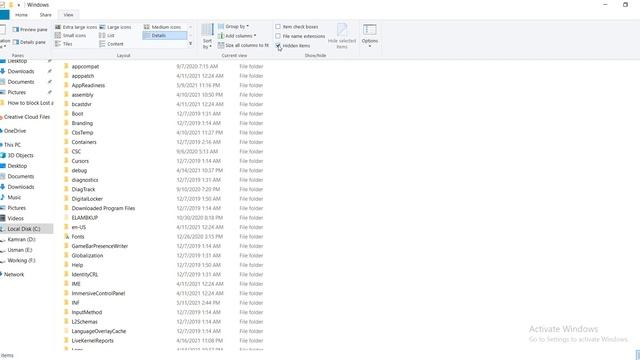Choose Content layout

[x=111, y=44]
